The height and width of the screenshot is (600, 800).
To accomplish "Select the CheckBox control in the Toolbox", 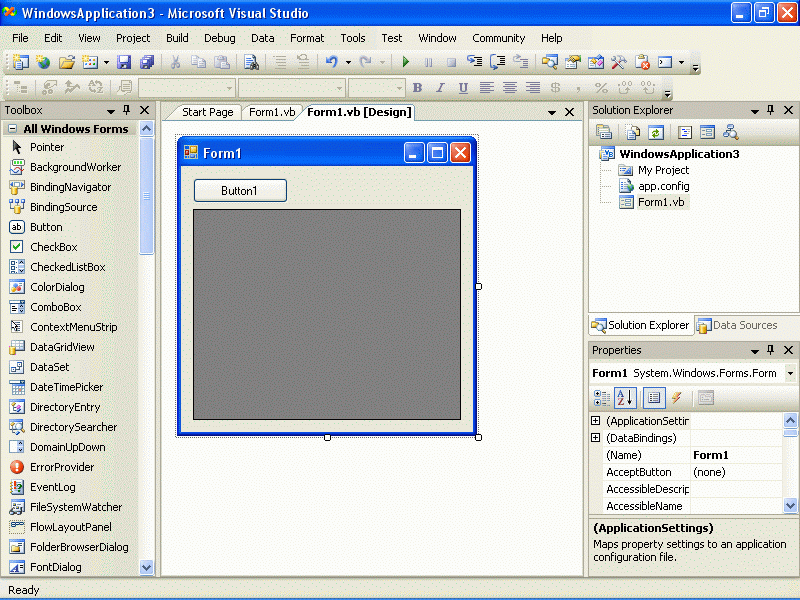I will (x=54, y=247).
